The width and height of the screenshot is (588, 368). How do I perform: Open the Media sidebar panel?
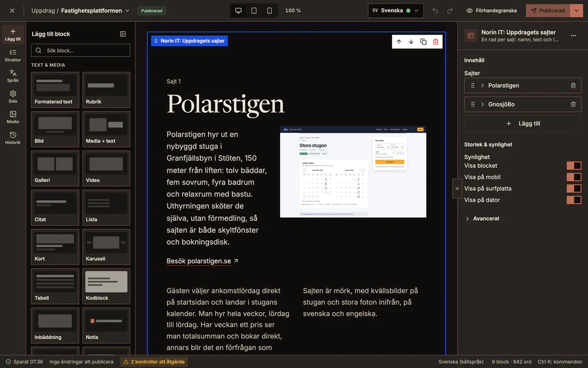click(x=13, y=117)
